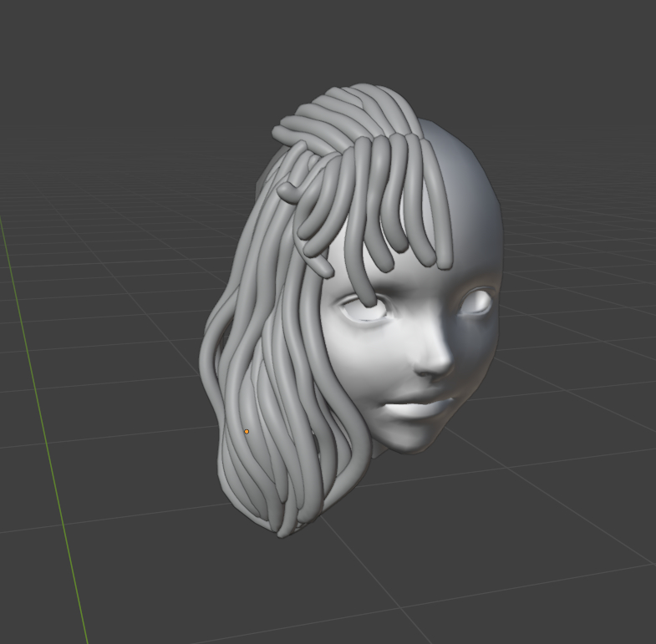The height and width of the screenshot is (644, 656).
Task: Click empty viewport space above the head
Action: [x=376, y=42]
